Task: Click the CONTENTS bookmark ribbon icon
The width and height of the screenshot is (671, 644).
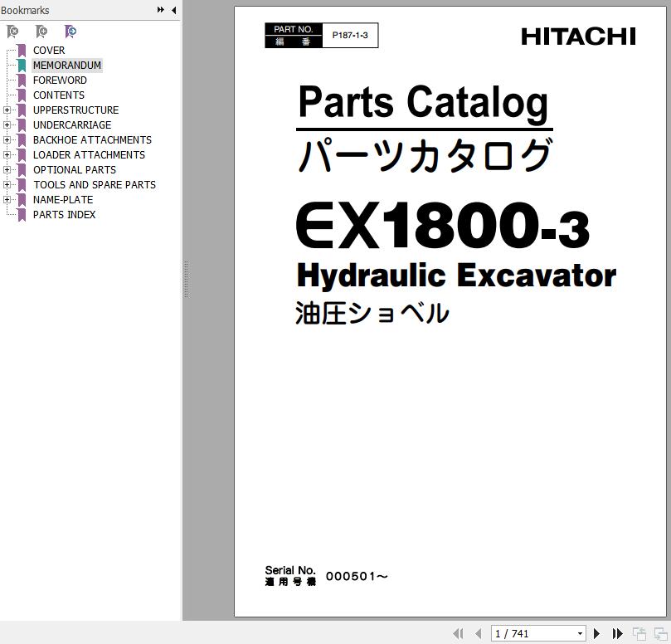Action: tap(22, 95)
